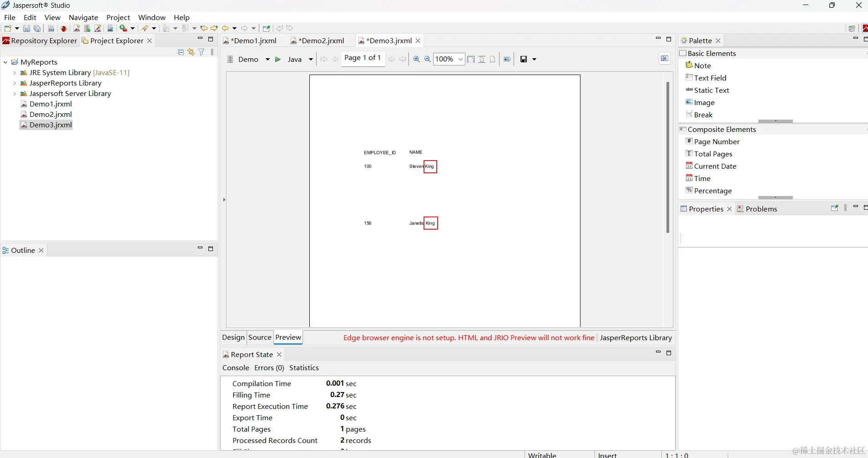The height and width of the screenshot is (458, 868).
Task: Open the perspective icon at top right
Action: coord(852,28)
